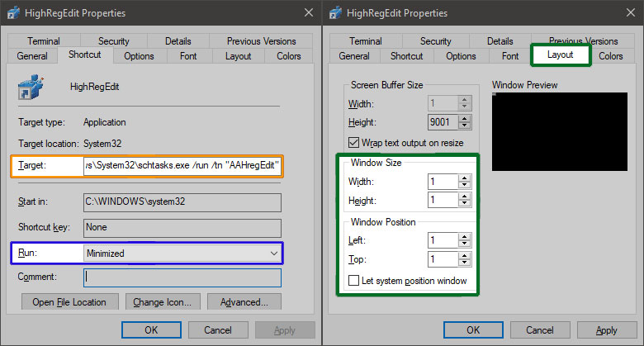Viewport: 644px width, 346px height.
Task: Click Open File Location button
Action: 69,302
